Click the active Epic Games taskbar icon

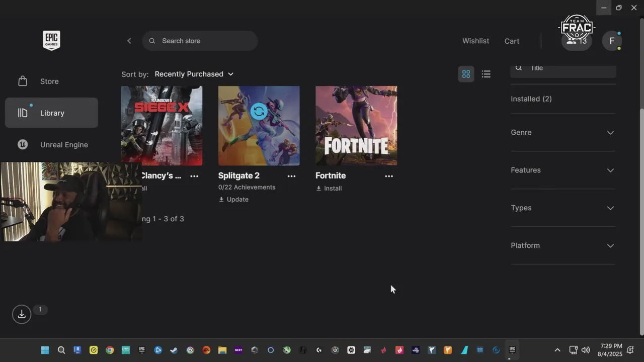(x=512, y=350)
